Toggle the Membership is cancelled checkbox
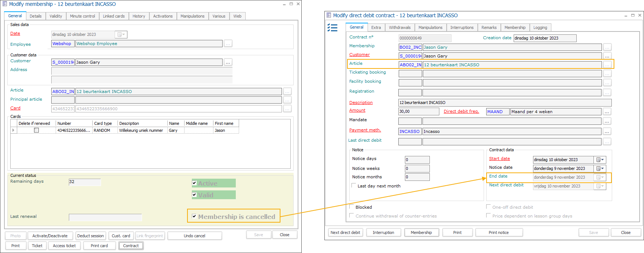This screenshot has width=644, height=253. [x=194, y=216]
